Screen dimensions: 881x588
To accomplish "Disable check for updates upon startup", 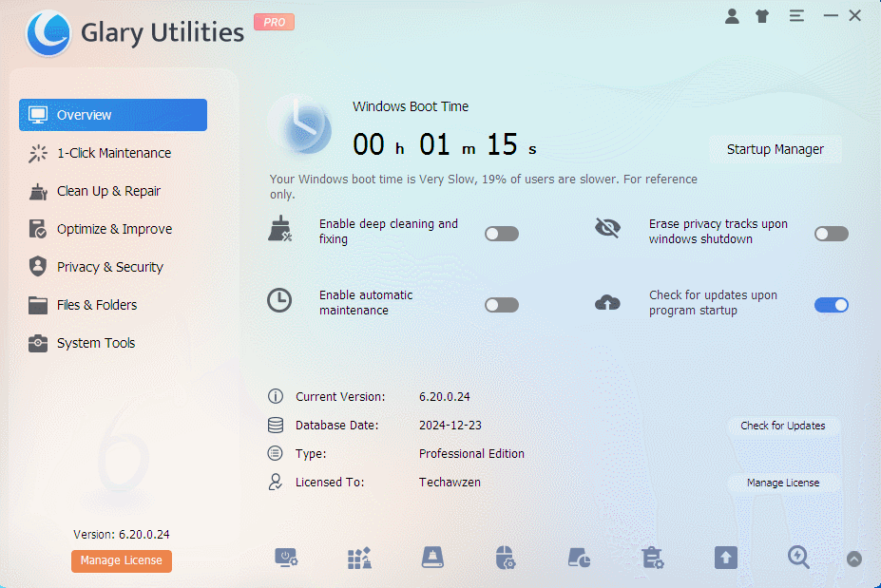I will [832, 305].
